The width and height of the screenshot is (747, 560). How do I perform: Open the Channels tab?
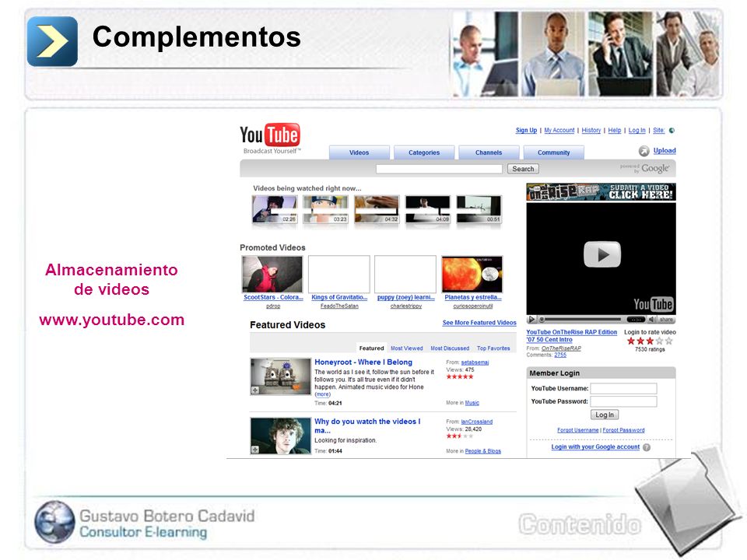click(x=489, y=152)
